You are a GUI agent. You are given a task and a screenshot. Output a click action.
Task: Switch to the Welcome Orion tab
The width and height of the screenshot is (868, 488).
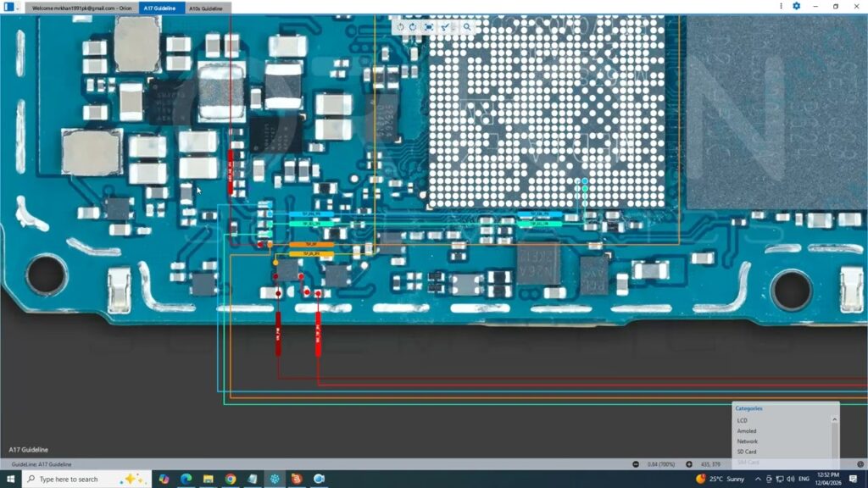[81, 8]
